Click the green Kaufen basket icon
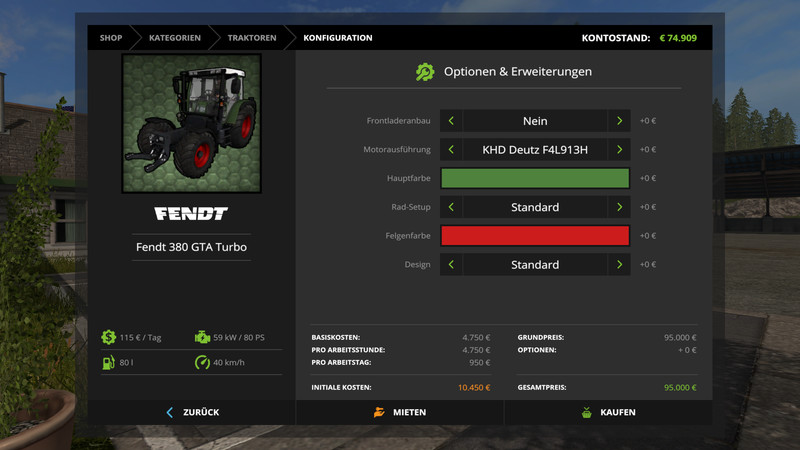The width and height of the screenshot is (800, 450). [x=587, y=412]
